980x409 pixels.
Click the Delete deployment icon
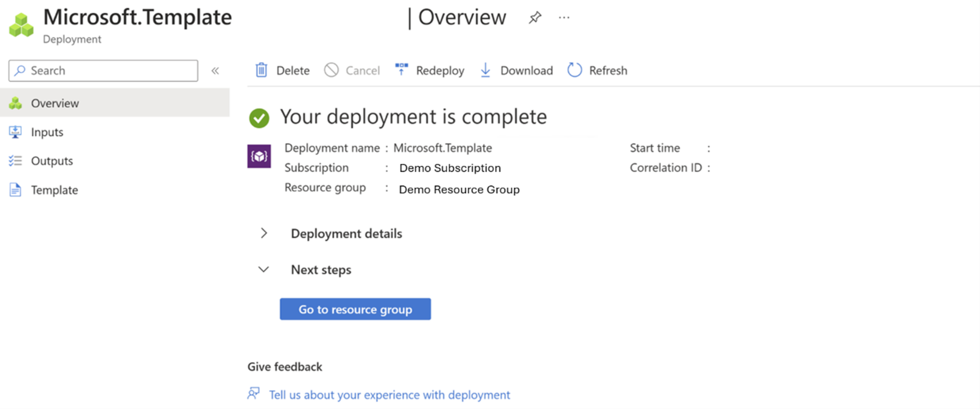coord(261,70)
